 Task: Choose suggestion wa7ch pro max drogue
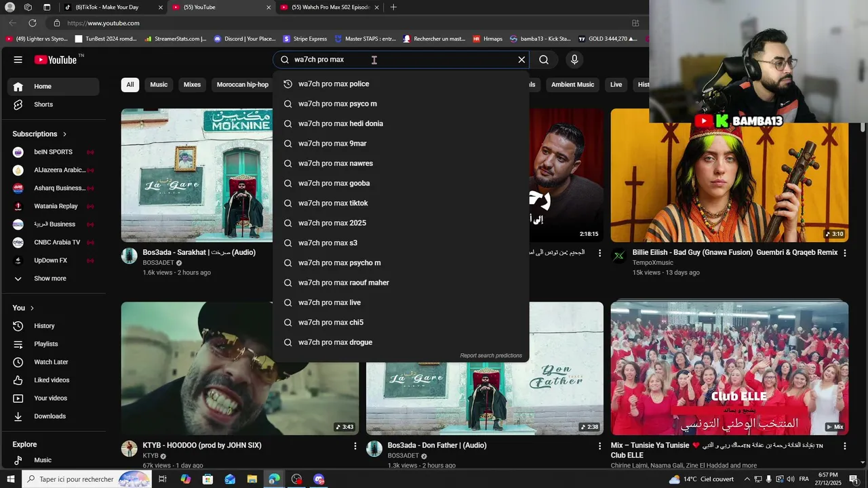point(401,342)
